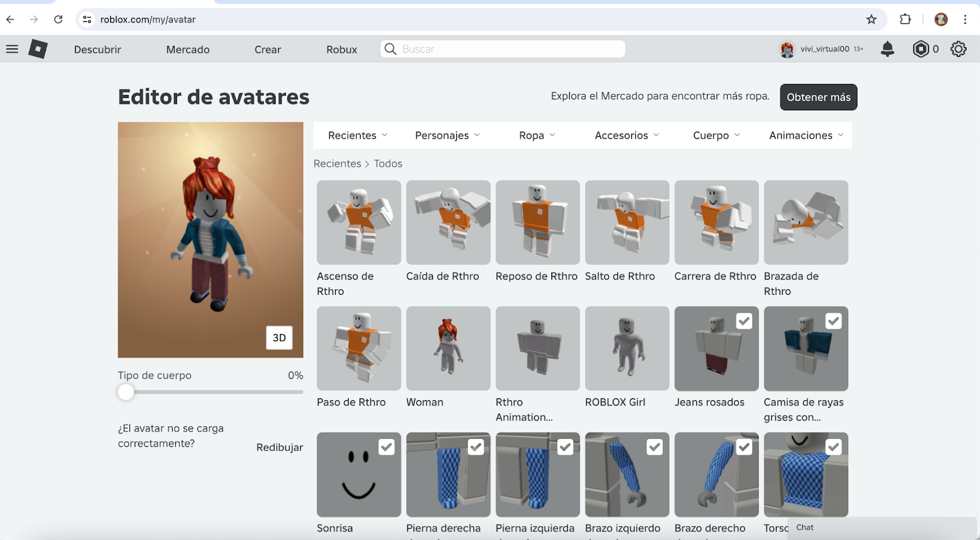Go back with browser back arrow
980x540 pixels.
(10, 20)
